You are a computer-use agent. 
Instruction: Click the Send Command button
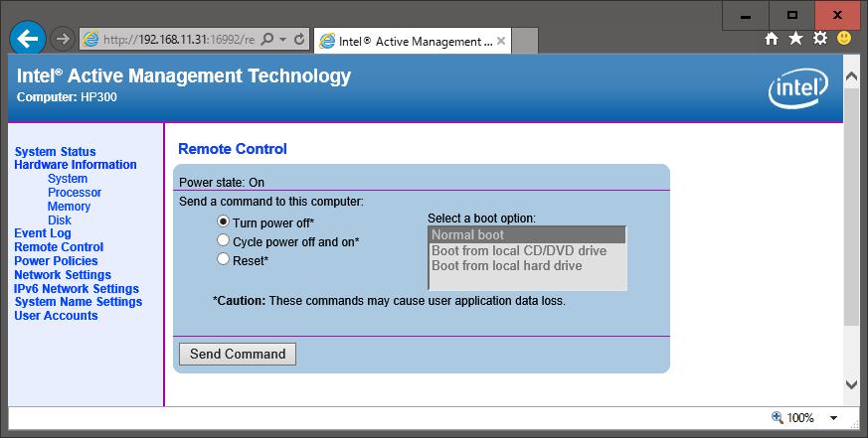(238, 354)
